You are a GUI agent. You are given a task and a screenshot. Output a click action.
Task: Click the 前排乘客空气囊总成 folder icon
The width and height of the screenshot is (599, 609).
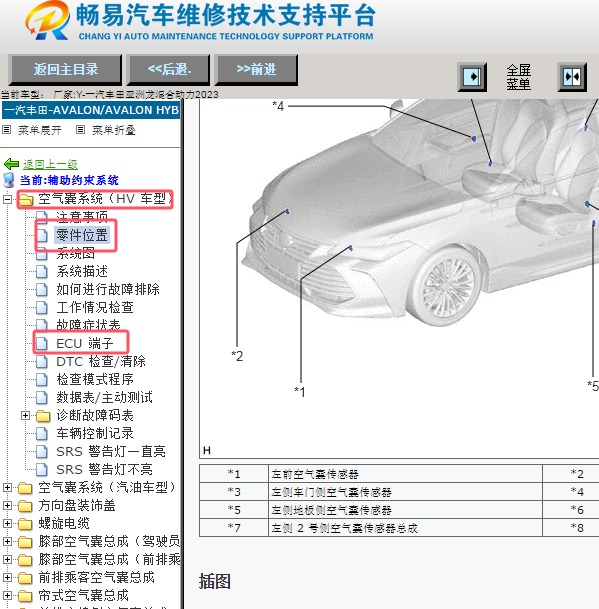[x=25, y=578]
